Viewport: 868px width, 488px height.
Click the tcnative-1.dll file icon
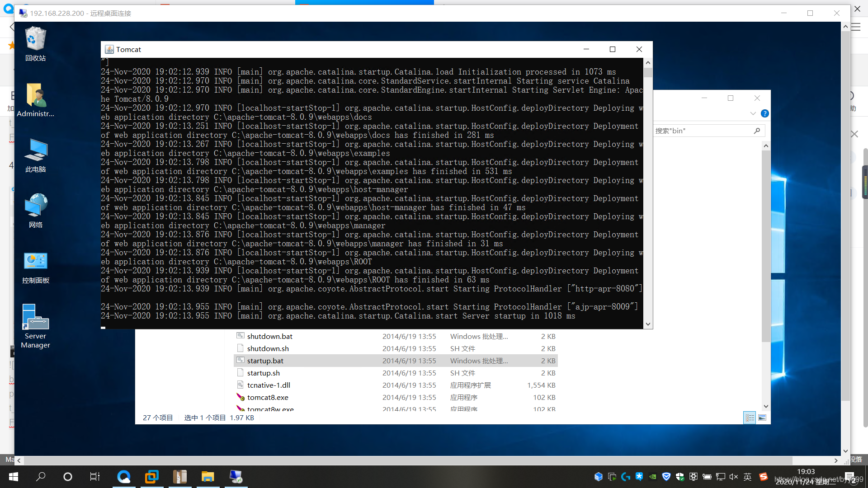(x=241, y=385)
